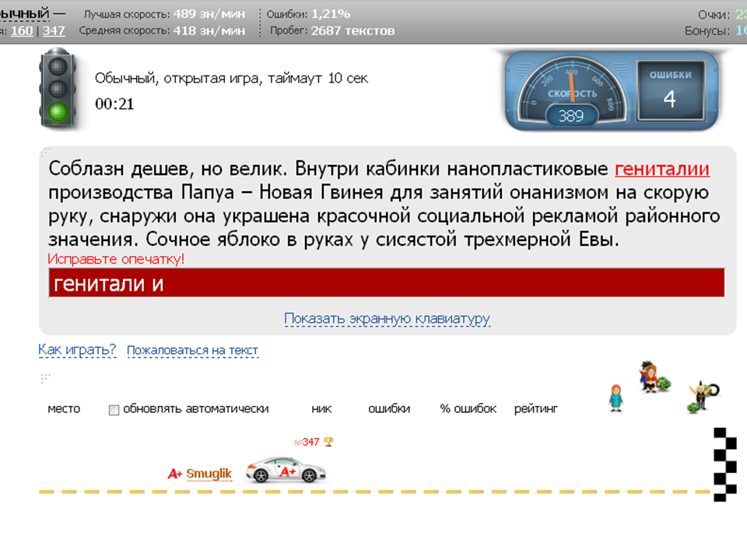Enable the 'обновлять автоматически' checkbox

[114, 410]
